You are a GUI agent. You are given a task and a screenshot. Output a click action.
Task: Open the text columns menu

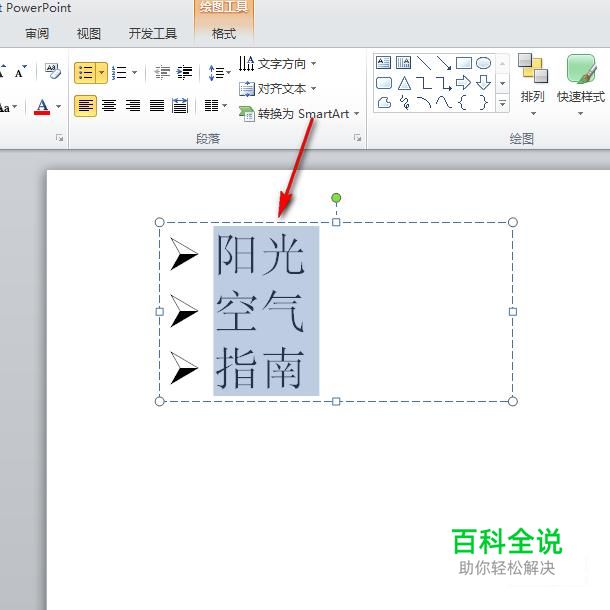(x=216, y=105)
